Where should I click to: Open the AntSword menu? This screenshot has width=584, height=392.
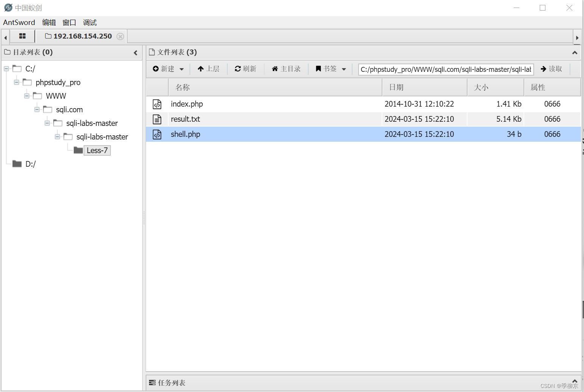tap(19, 22)
